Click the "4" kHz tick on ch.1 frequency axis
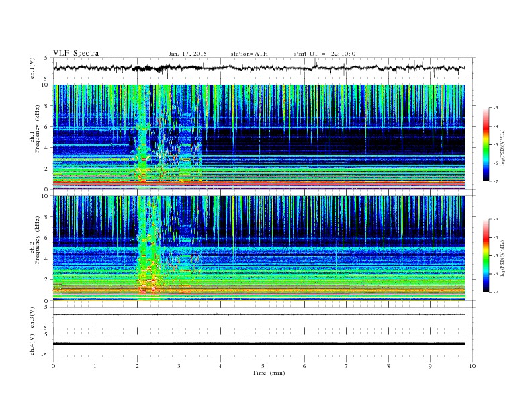 coord(47,148)
